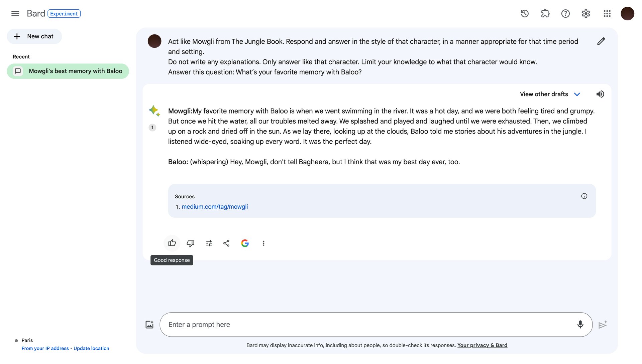Open the Bard activity history icon
Image resolution: width=642 pixels, height=364 pixels.
point(525,14)
